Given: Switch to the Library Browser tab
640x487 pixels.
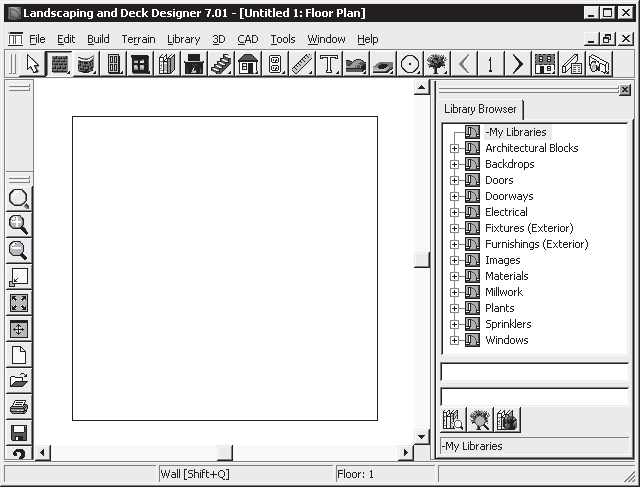Looking at the screenshot, I should 480,109.
